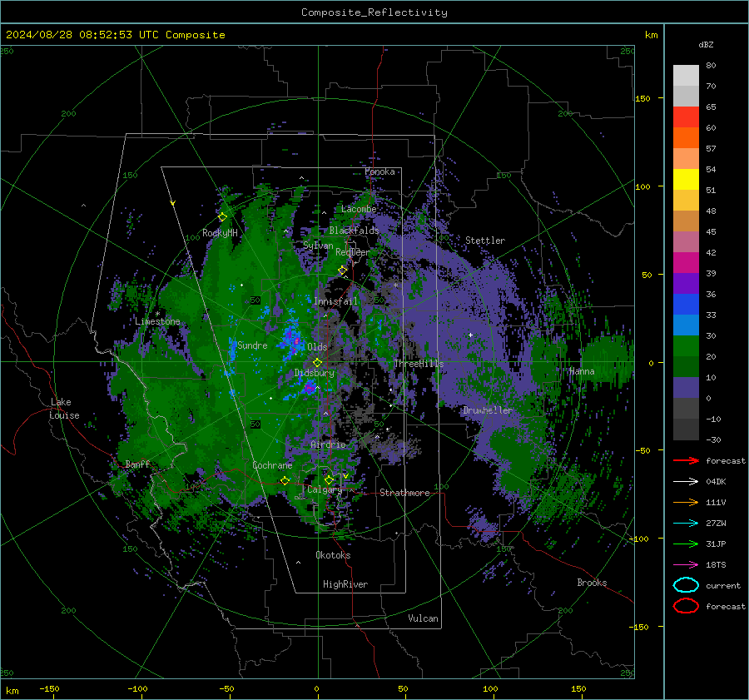
Task: Click the Lacombe label
Action: tap(359, 209)
